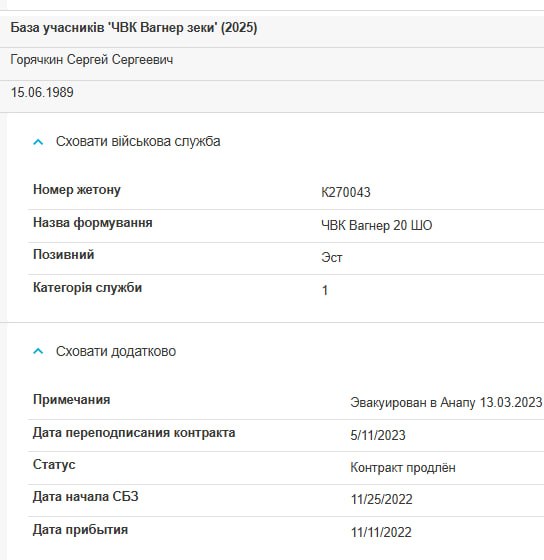The image size is (544, 560).
Task: Click 'Дата переподписания контракта' label
Action: click(x=134, y=432)
